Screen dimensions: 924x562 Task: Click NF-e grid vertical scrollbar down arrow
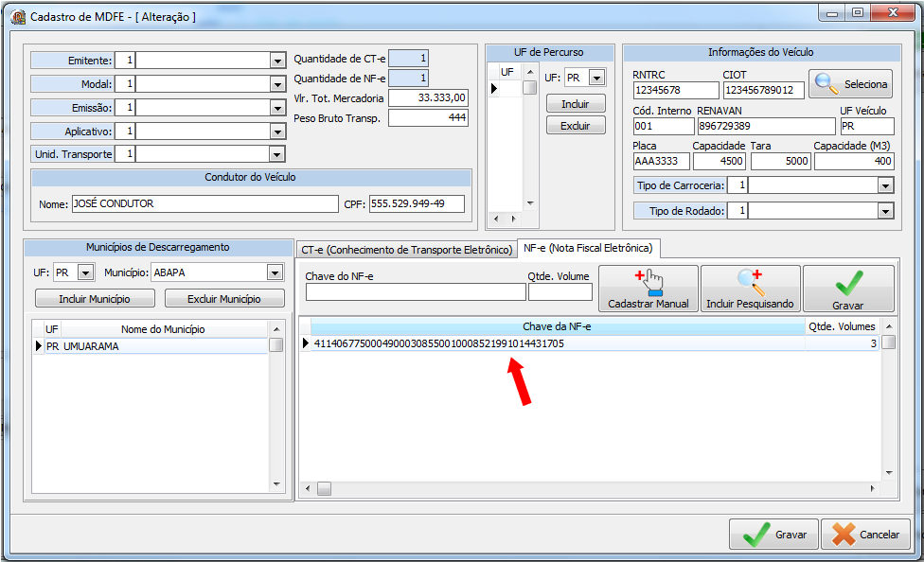pos(889,473)
